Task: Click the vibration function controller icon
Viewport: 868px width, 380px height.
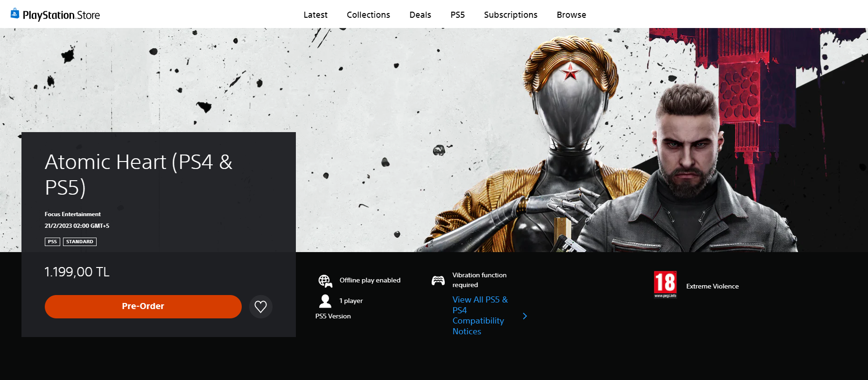Action: tap(438, 281)
